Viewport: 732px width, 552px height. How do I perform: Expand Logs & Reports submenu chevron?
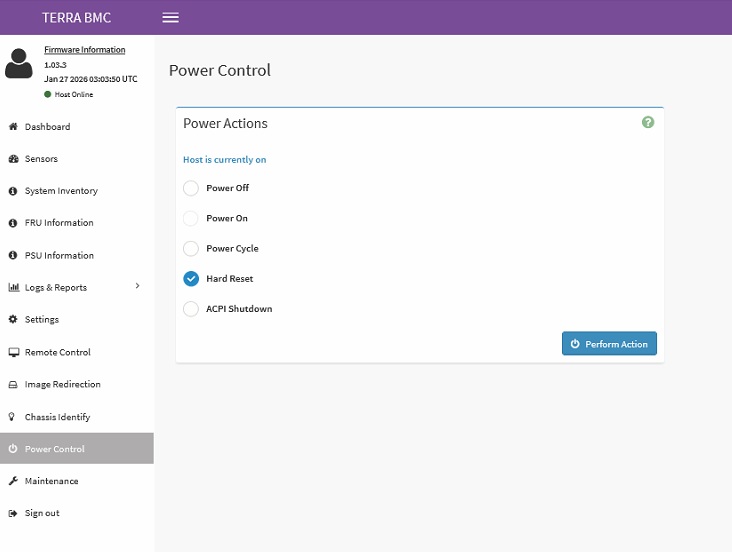point(137,286)
